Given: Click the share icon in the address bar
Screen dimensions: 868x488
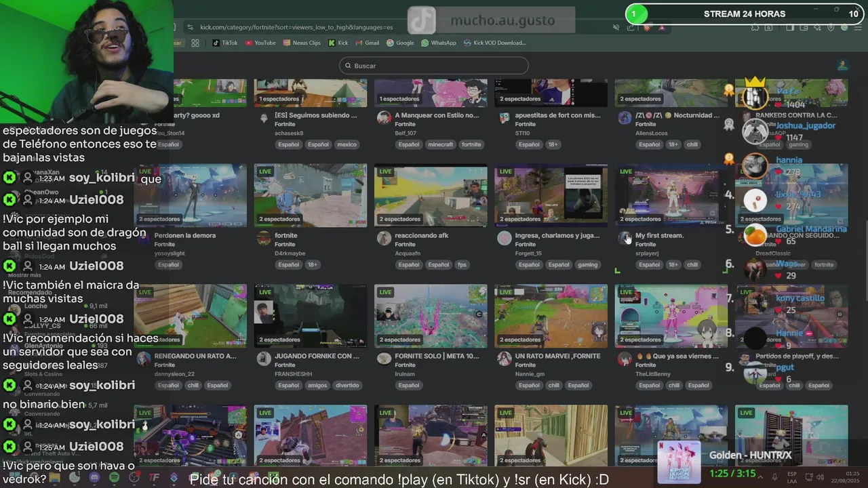Looking at the screenshot, I should pyautogui.click(x=631, y=27).
